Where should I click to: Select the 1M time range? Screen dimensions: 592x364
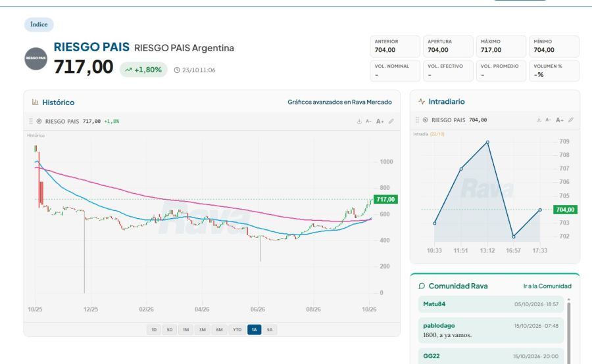(x=185, y=330)
